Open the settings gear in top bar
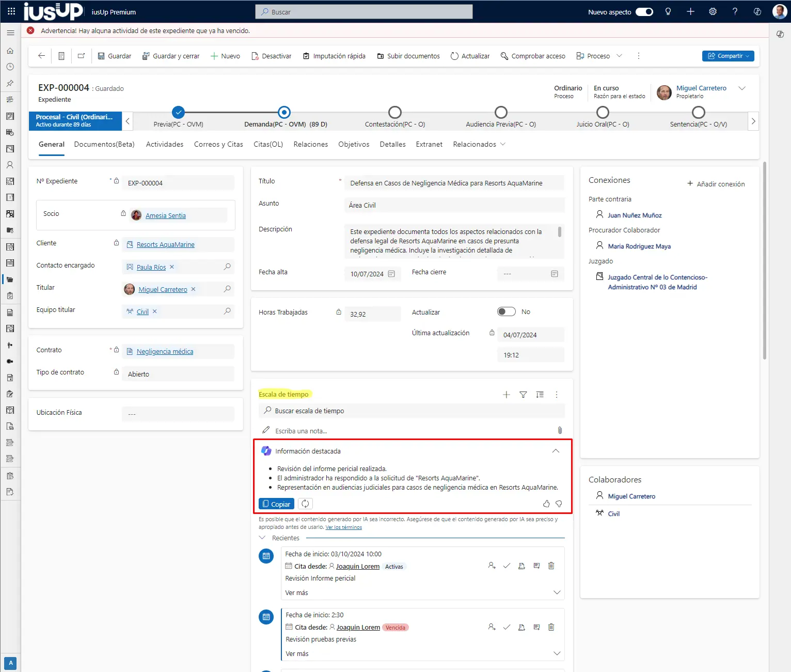791x672 pixels. pos(713,11)
